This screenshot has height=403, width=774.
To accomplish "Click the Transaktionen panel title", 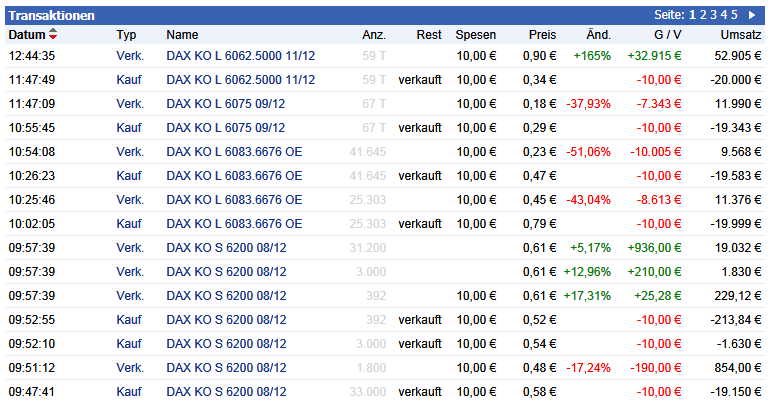I will 51,15.
